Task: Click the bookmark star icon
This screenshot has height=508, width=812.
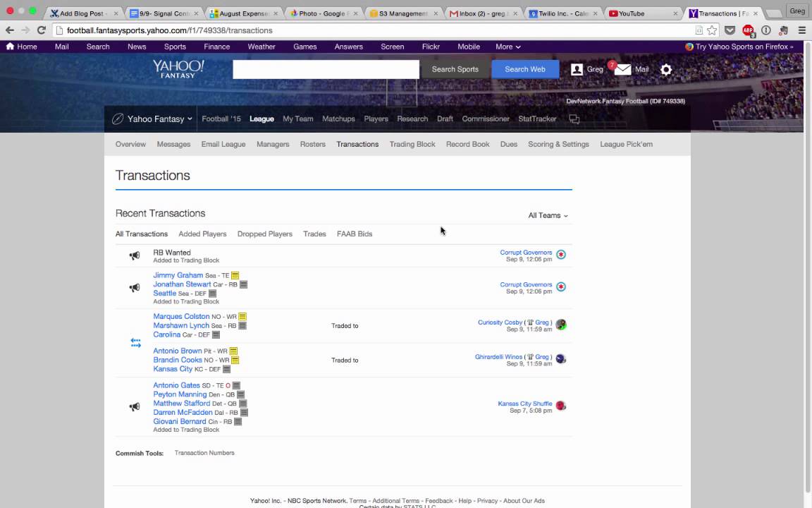Action: (712, 30)
